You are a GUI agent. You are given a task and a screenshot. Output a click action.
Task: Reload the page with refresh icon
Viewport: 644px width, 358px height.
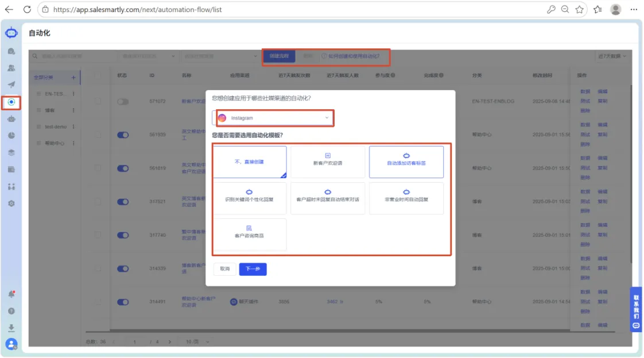pyautogui.click(x=27, y=9)
